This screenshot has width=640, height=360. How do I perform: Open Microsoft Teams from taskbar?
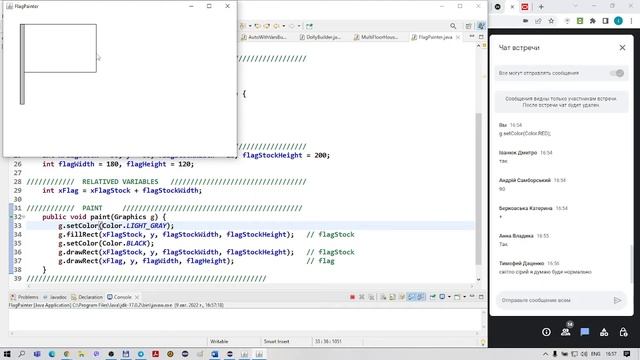pos(37,354)
